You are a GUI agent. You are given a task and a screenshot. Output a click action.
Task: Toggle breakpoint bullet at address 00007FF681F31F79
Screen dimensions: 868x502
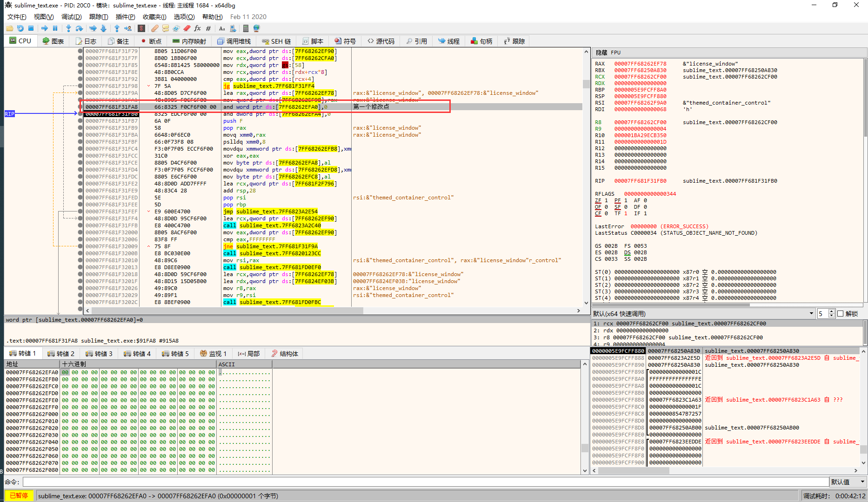click(80, 51)
